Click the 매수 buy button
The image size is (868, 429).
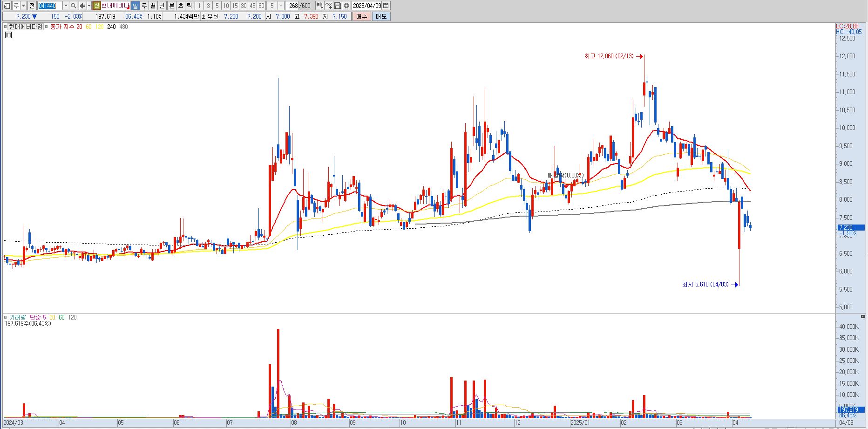[x=362, y=16]
